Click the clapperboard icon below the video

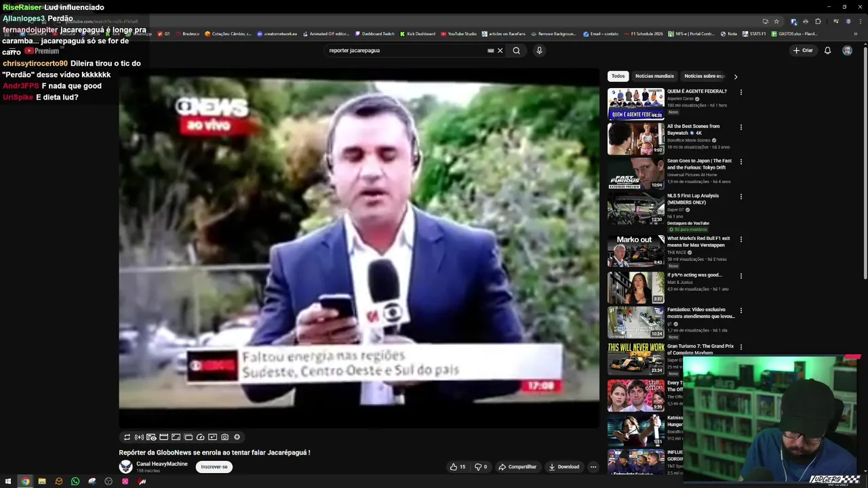tap(163, 437)
